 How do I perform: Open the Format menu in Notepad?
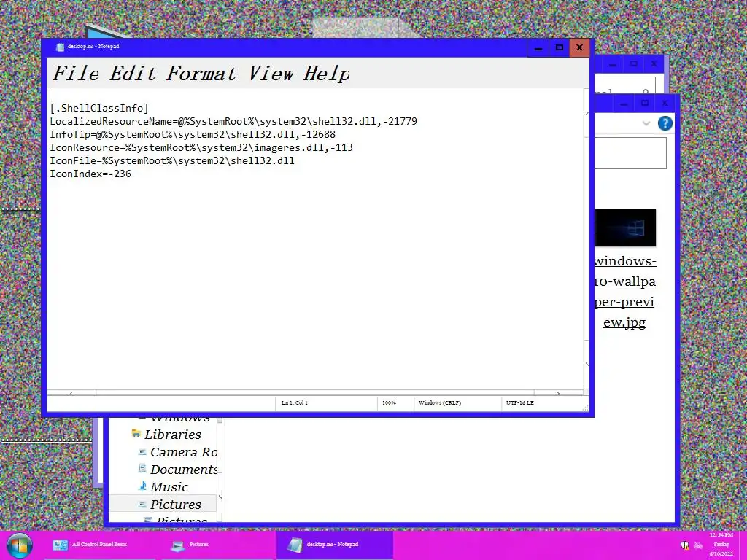point(201,74)
